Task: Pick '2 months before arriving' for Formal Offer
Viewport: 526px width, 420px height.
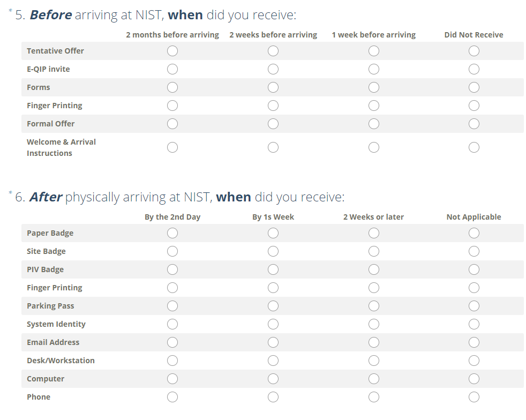Action: click(x=172, y=124)
